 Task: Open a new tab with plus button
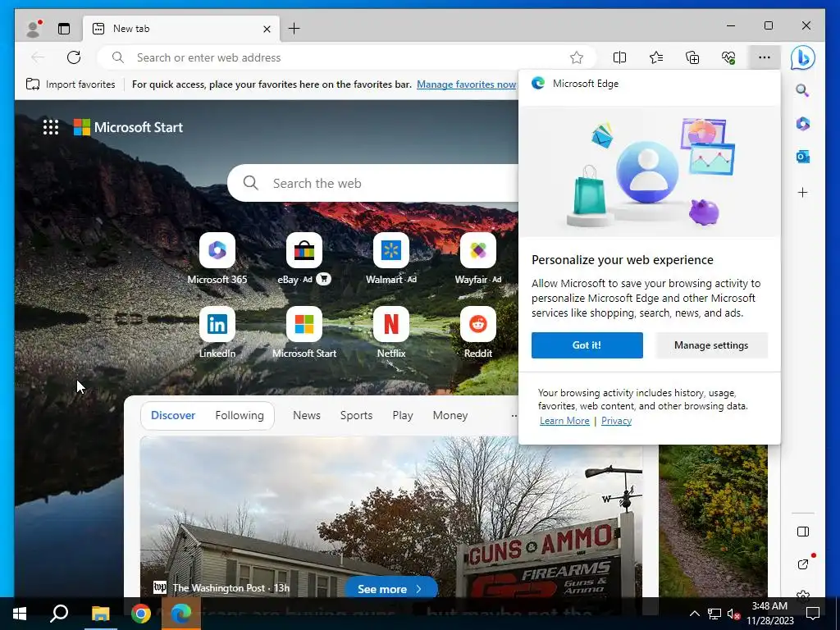pos(294,29)
